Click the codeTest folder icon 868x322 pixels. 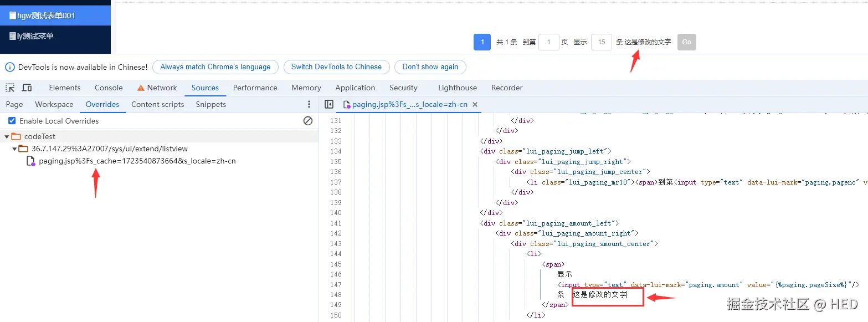pyautogui.click(x=16, y=136)
